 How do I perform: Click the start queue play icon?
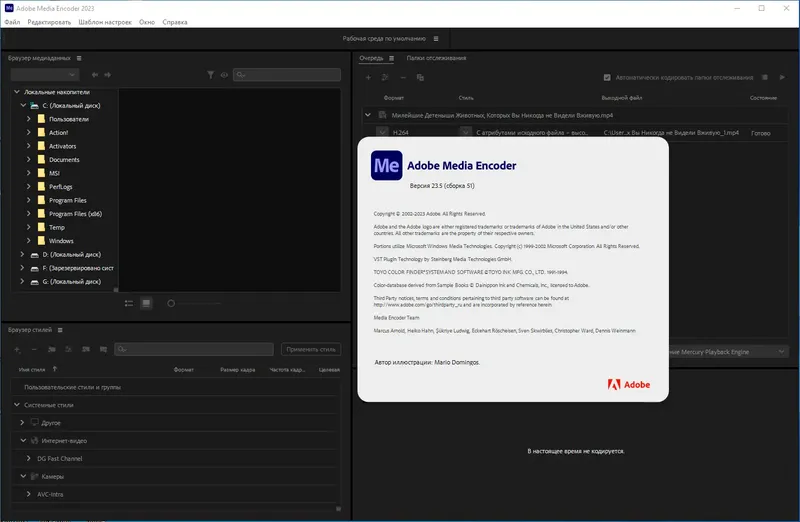pos(782,78)
